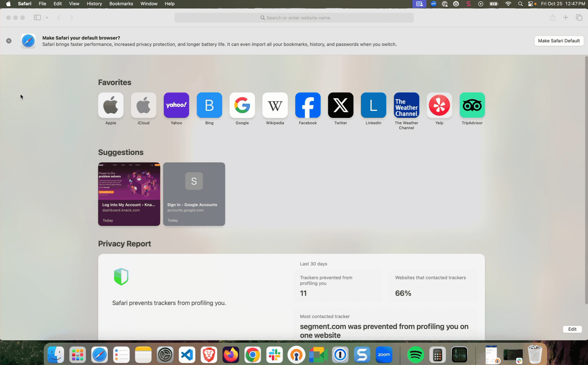Open The Weather Channel favorite

coord(406,105)
